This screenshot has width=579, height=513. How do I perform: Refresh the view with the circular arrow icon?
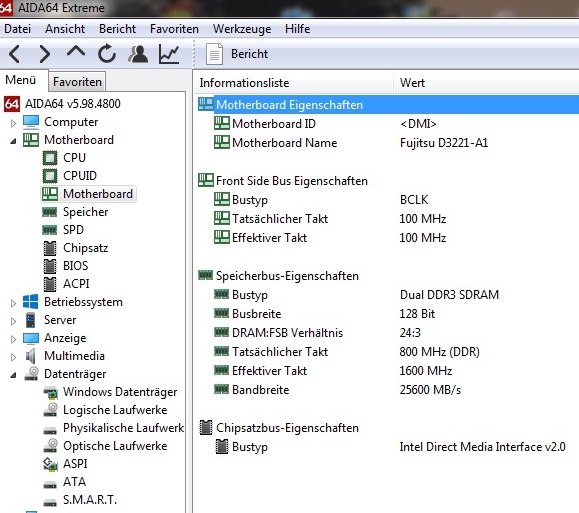107,54
